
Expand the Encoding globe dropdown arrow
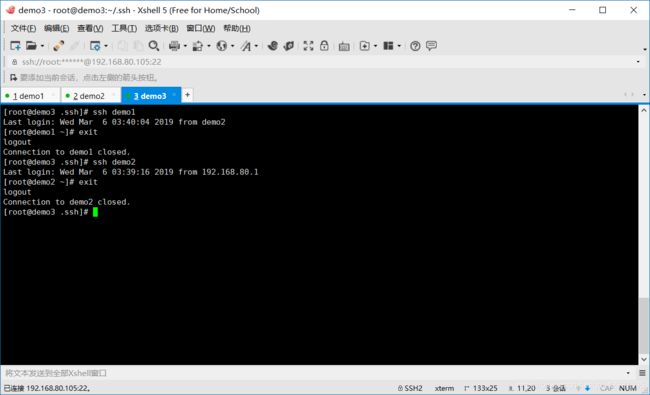(x=233, y=46)
